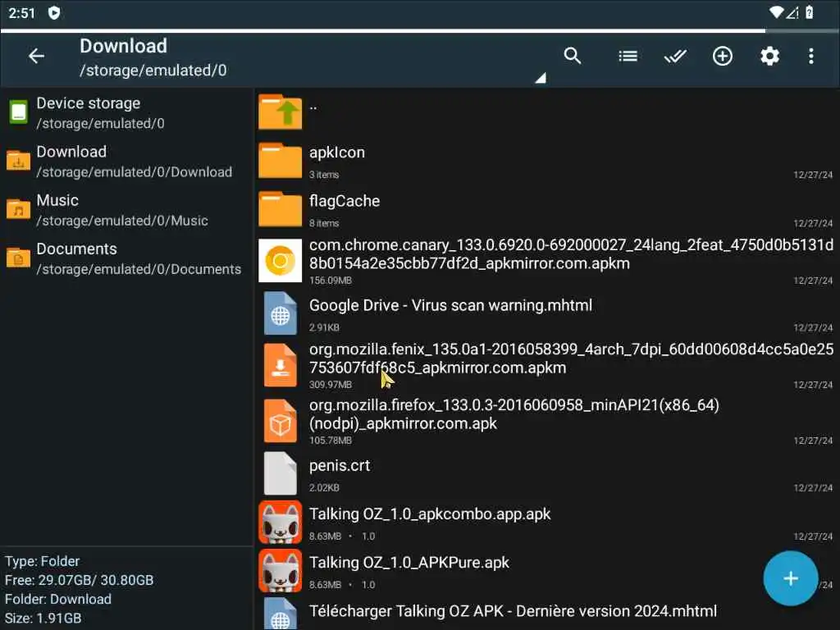Click the shield icon in status bar
This screenshot has height=630, width=840.
54,12
